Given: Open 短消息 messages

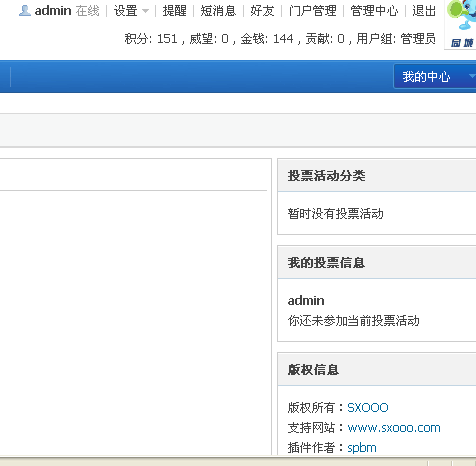Looking at the screenshot, I should point(218,11).
